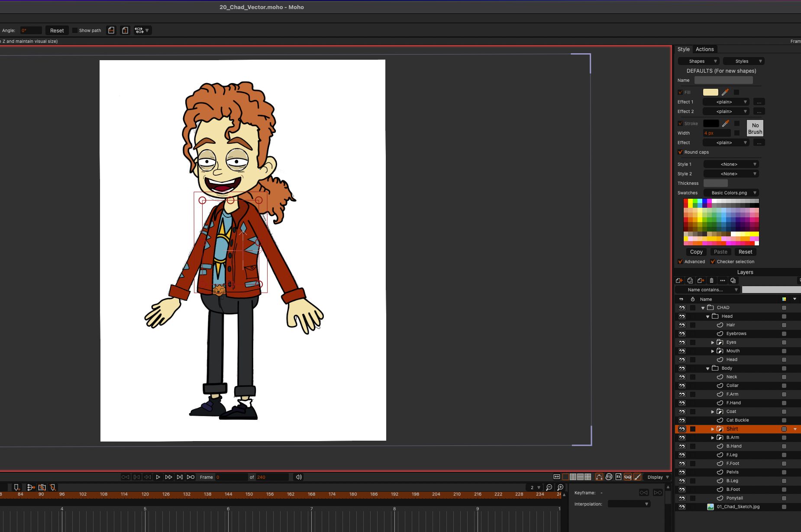Expand the Mouth group layer
Screen dimensions: 801x532
[x=713, y=351]
